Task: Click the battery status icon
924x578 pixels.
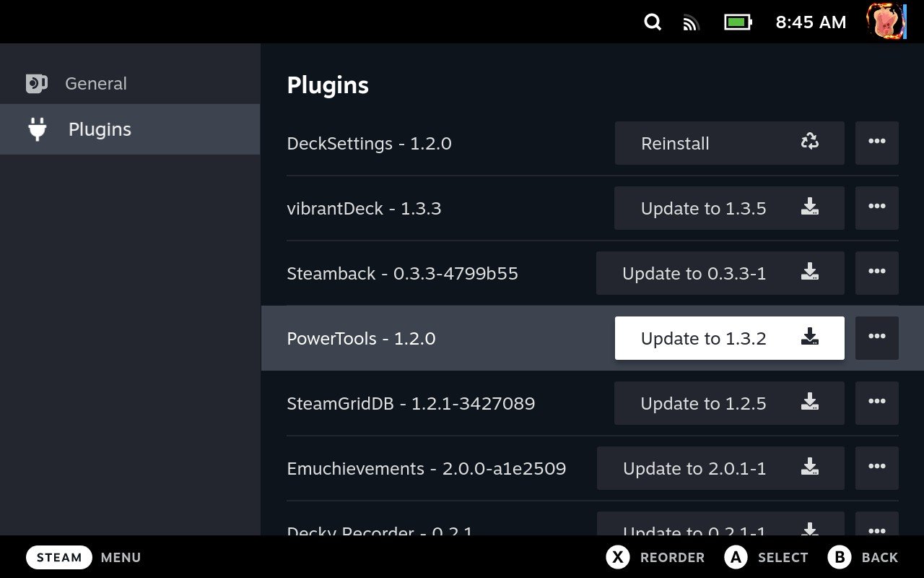Action: point(738,22)
